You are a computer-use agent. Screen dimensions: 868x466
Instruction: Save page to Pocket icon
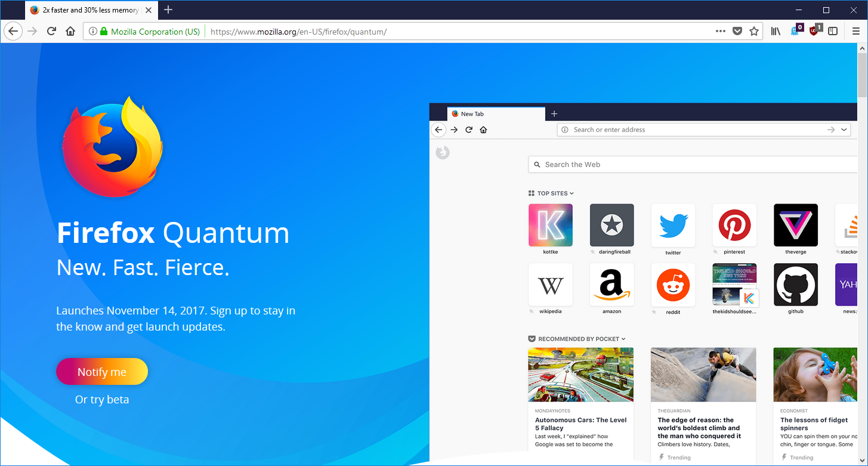tap(737, 31)
